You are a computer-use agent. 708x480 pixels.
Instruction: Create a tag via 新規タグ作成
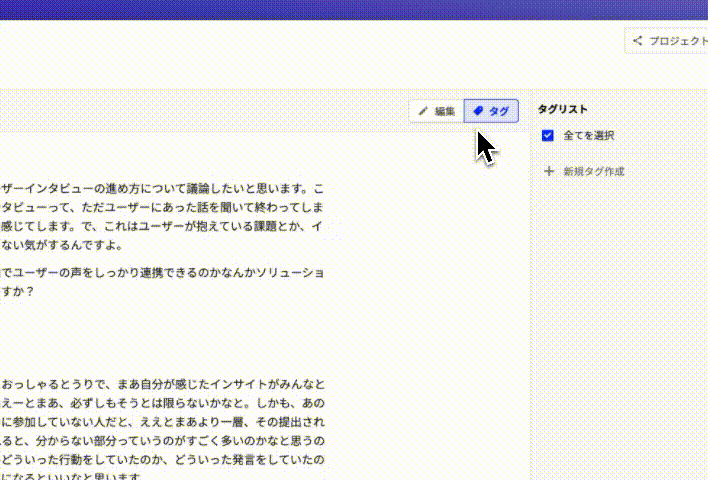593,172
